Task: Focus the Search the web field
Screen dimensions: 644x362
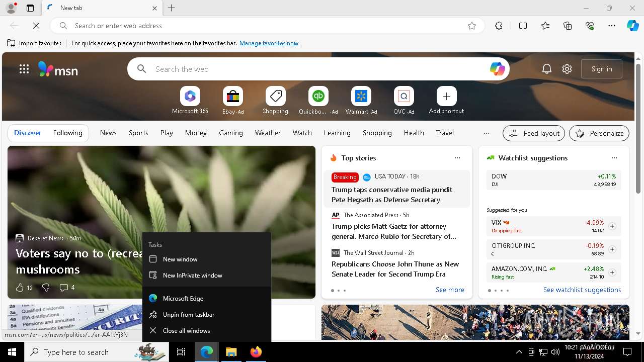Action: click(x=318, y=69)
